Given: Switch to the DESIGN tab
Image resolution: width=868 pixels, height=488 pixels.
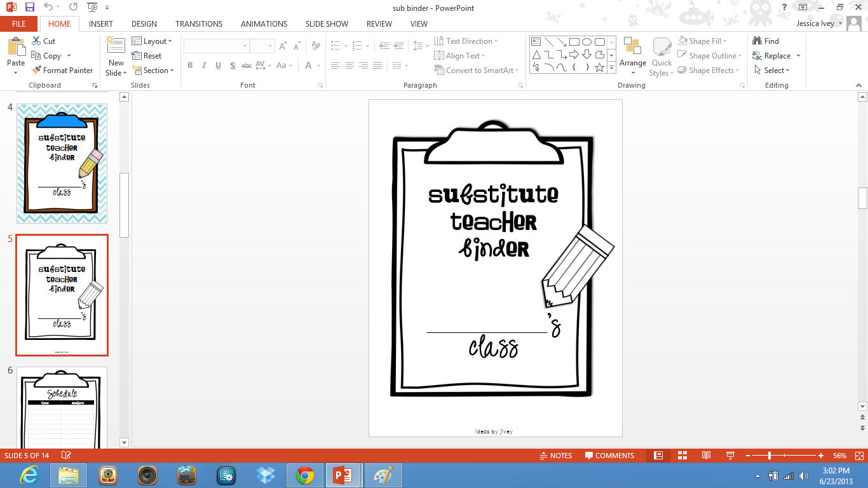Looking at the screenshot, I should (x=144, y=24).
